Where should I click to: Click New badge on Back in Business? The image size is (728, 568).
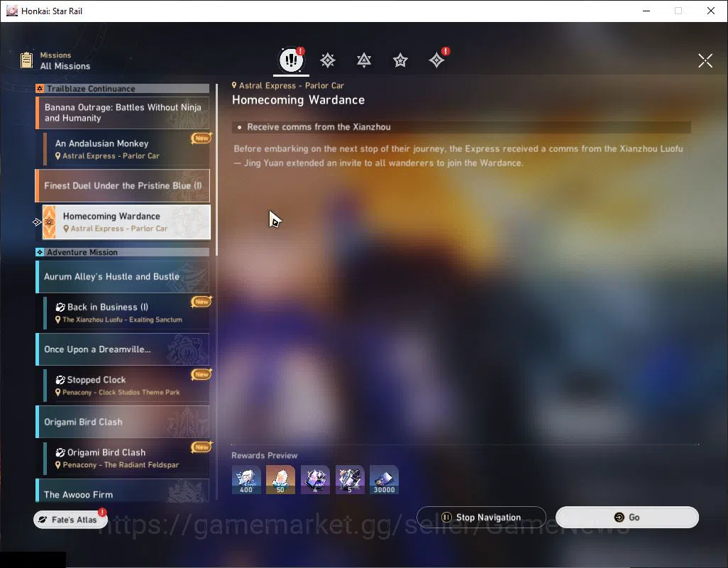tap(202, 302)
